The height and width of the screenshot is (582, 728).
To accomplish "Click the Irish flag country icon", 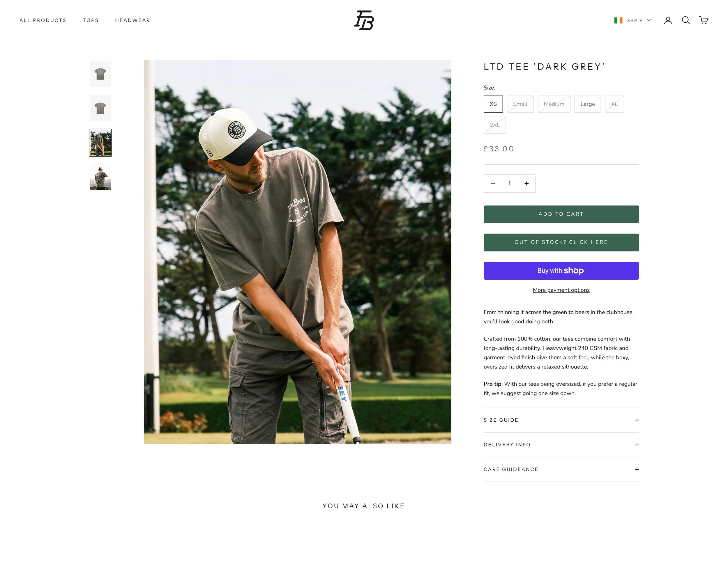I will 618,20.
